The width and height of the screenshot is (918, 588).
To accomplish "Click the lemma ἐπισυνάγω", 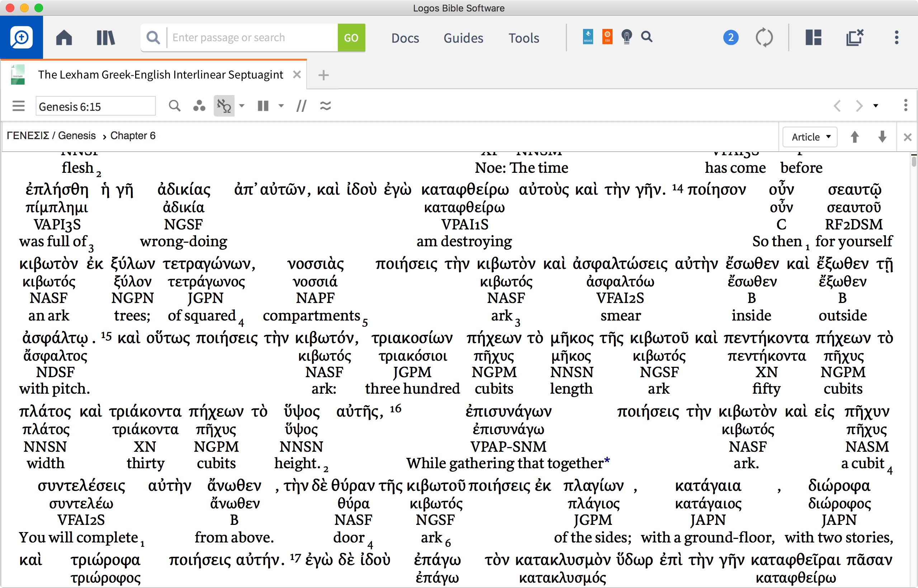I will point(508,429).
